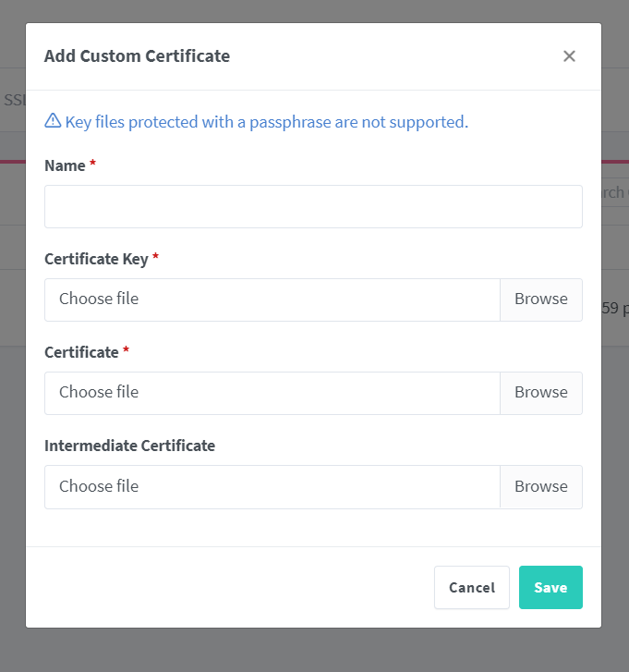Click the Intermediate Certificate Choose file field
The image size is (629, 672).
tap(272, 486)
